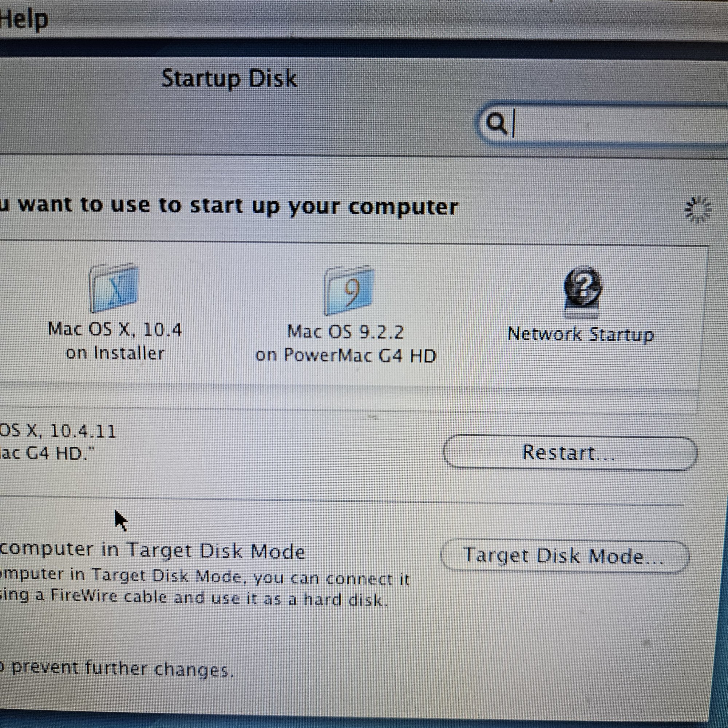Open the Help menu
The width and height of the screenshot is (728, 728).
pos(23,19)
